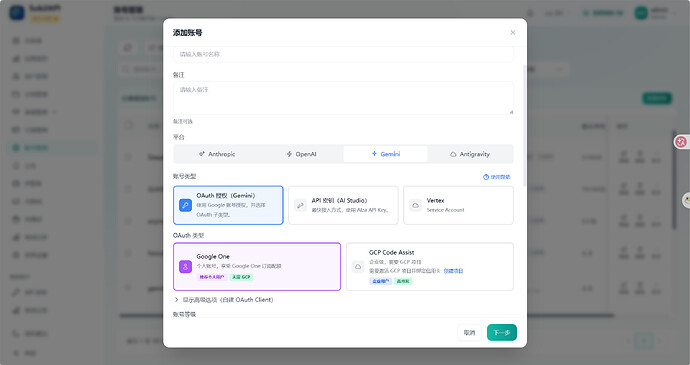Click into the 备注 notes textarea
690x365 pixels.
[343, 98]
